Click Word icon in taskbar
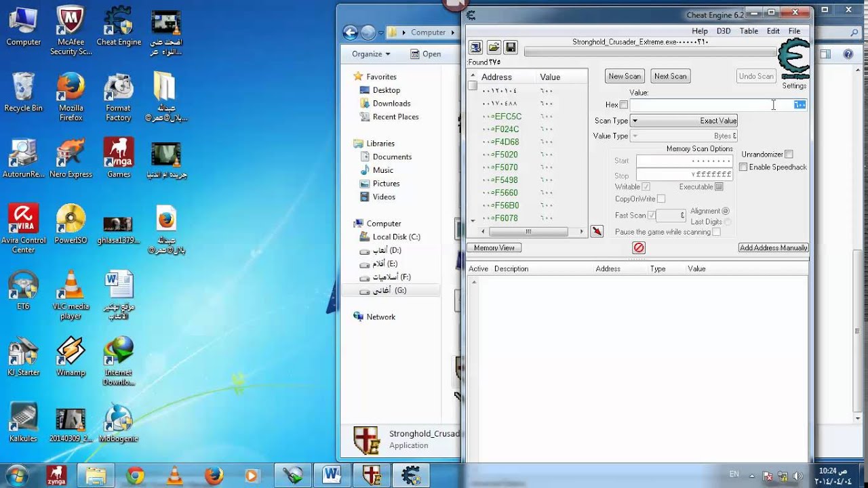Viewport: 868px width, 488px height. pos(332,475)
